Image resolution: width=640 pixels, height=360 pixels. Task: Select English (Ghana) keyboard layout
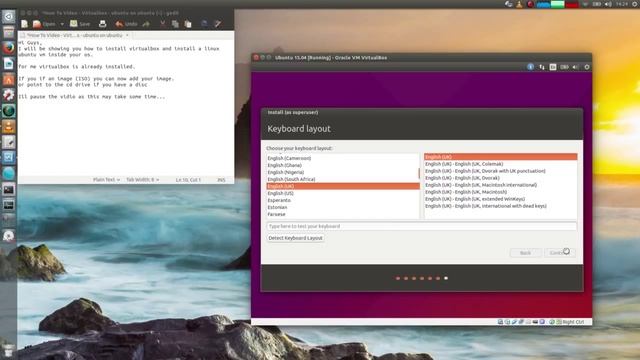343,165
